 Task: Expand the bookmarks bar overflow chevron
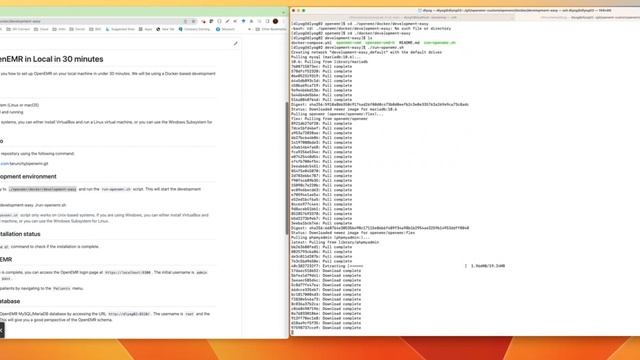pos(249,29)
